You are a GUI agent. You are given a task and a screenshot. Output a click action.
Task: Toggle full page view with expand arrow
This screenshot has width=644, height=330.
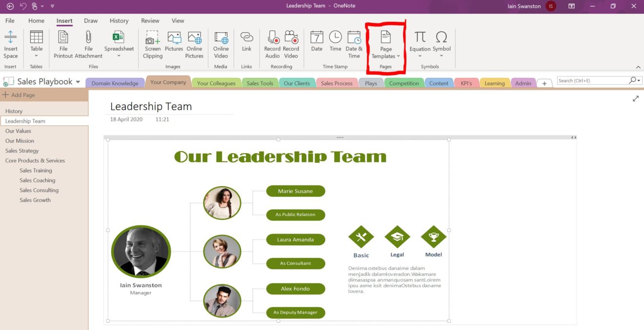(635, 98)
